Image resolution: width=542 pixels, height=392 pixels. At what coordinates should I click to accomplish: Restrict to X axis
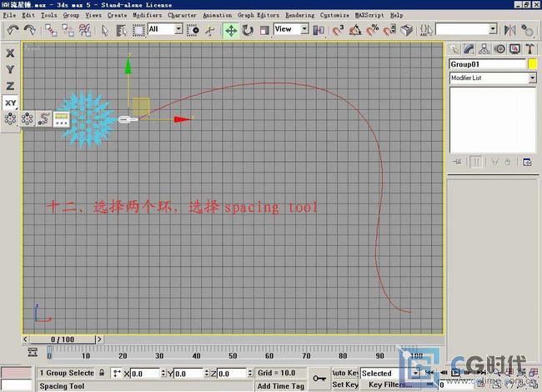[10, 53]
